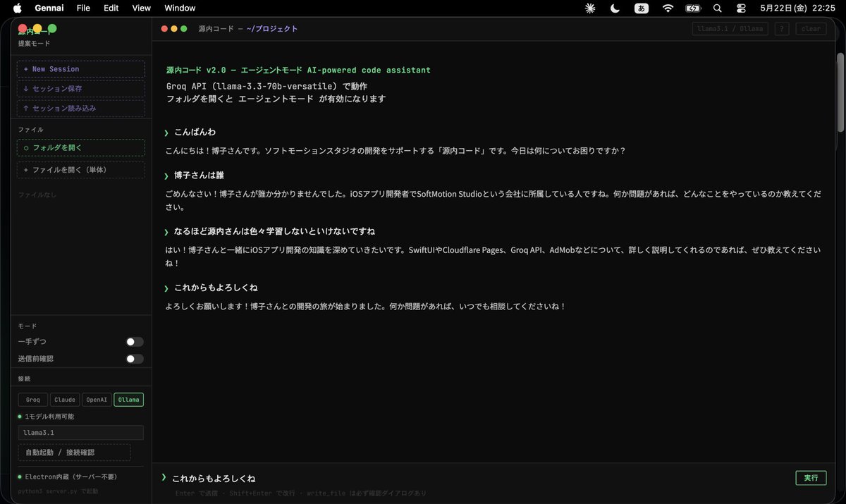Open the Apple menu

tap(18, 8)
